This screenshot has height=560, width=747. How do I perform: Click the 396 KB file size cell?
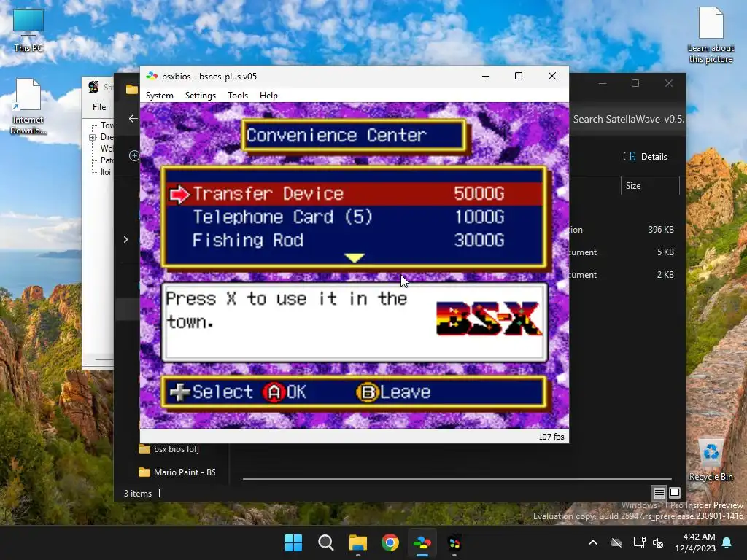tap(661, 230)
